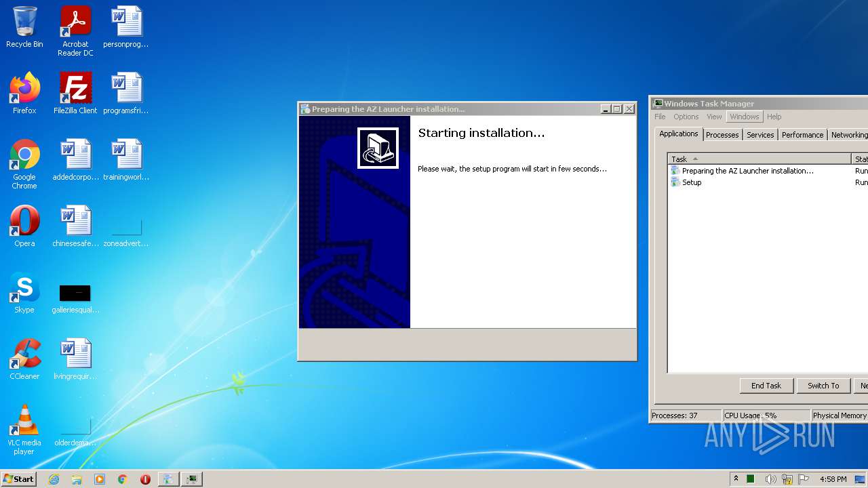Minimize the AZ Launcher installer window
Screen dimensions: 868x488
[605, 109]
